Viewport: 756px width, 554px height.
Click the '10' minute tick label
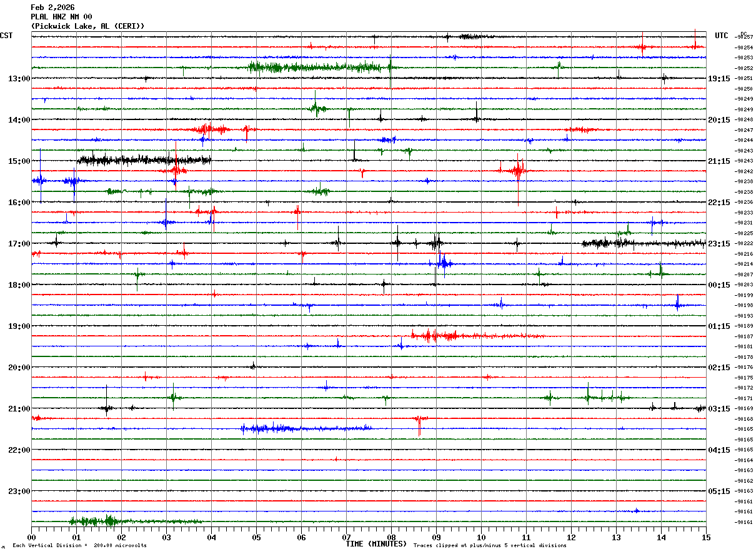pyautogui.click(x=482, y=537)
